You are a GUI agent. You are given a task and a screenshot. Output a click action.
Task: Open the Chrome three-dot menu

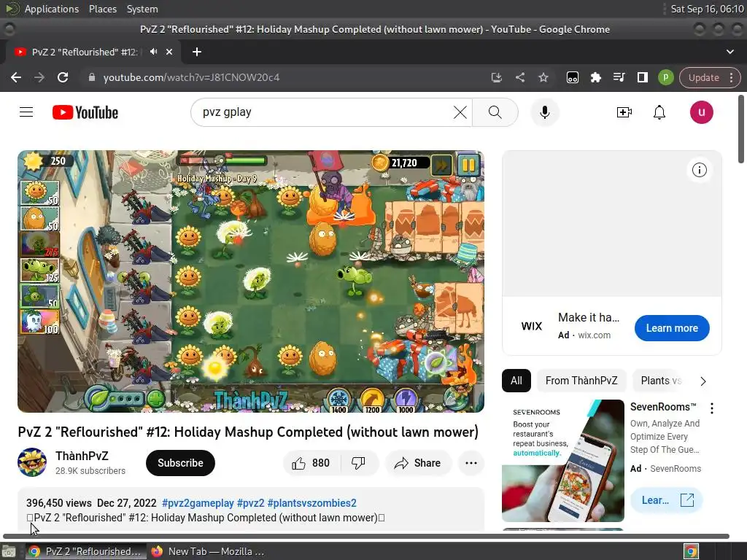[x=731, y=77]
